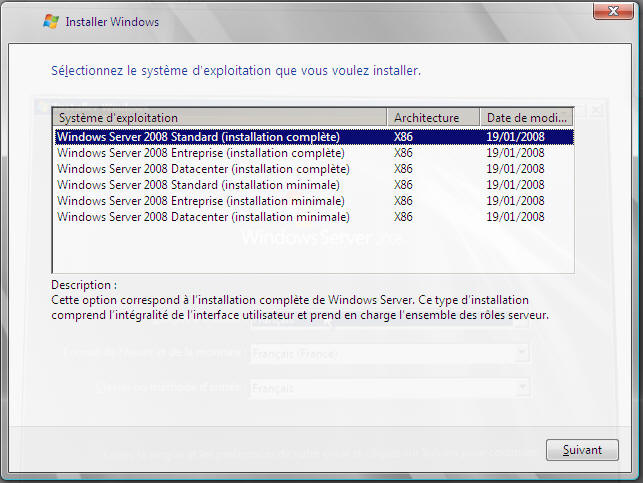This screenshot has width=643, height=483.
Task: Click X86 cell of Datacenter installation minimale row
Action: [x=403, y=217]
